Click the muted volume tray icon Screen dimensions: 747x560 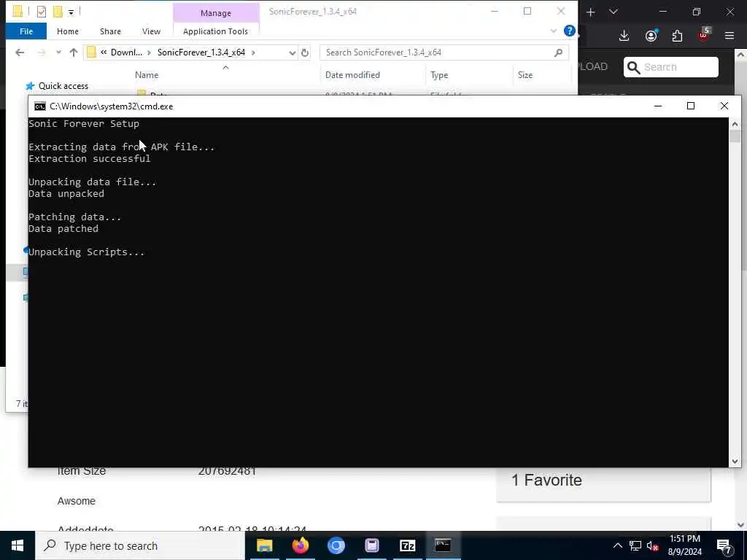pos(652,546)
